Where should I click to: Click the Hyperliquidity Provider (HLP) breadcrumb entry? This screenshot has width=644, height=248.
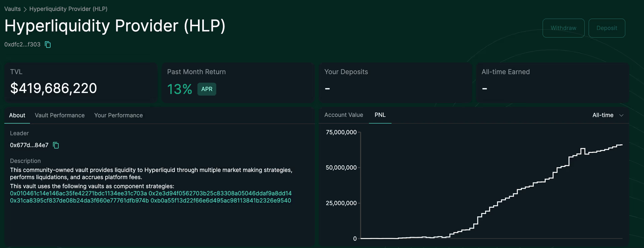coord(68,9)
